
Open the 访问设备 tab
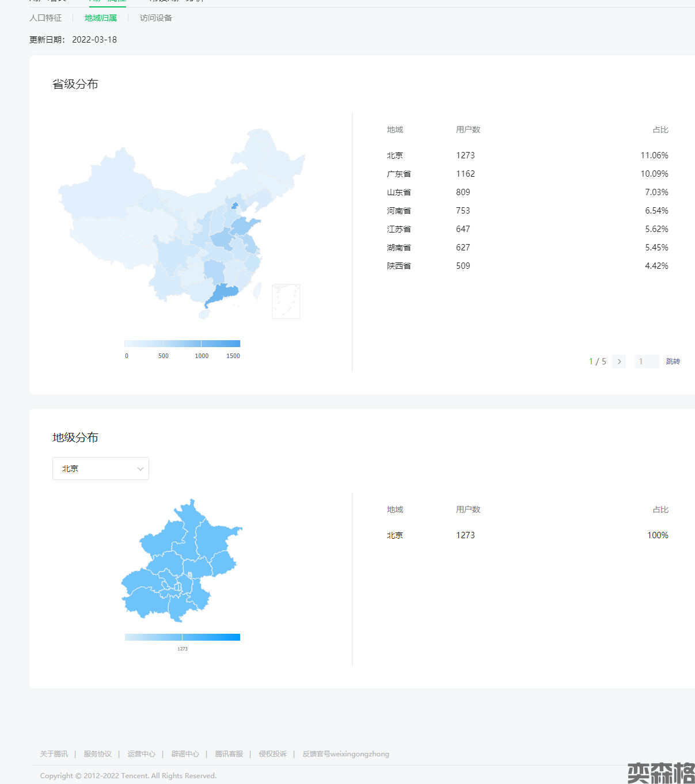pos(156,18)
